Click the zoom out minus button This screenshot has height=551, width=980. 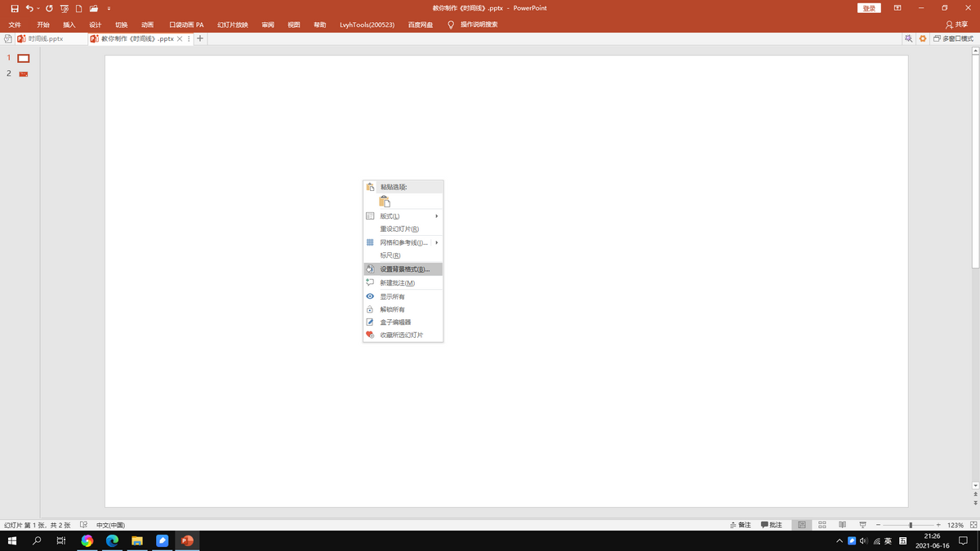878,525
